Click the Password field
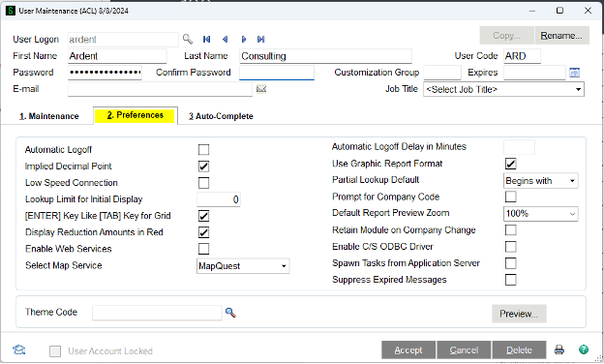The height and width of the screenshot is (364, 604). (x=105, y=73)
